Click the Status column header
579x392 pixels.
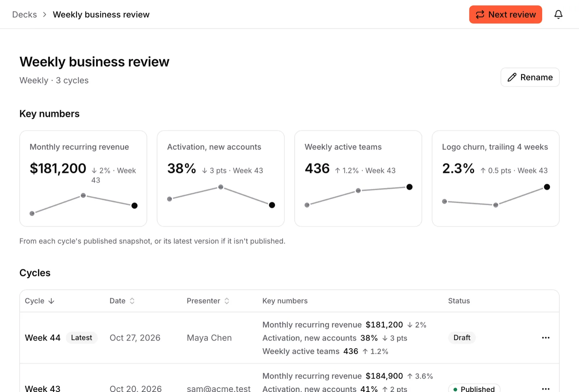[x=459, y=301]
